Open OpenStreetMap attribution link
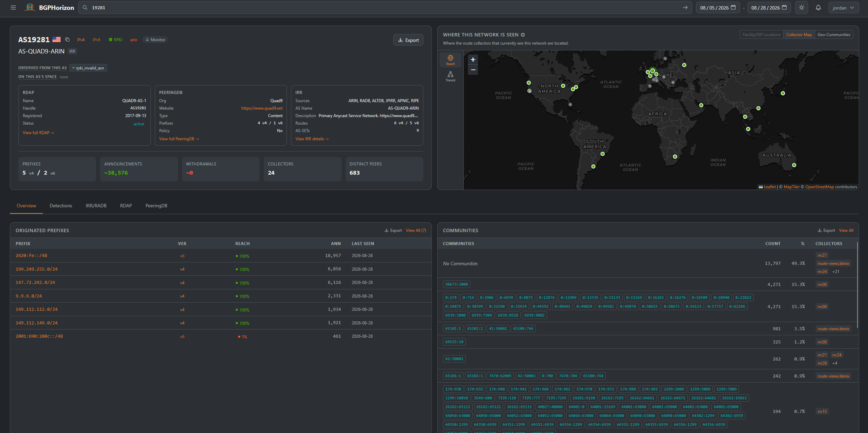 pyautogui.click(x=819, y=187)
